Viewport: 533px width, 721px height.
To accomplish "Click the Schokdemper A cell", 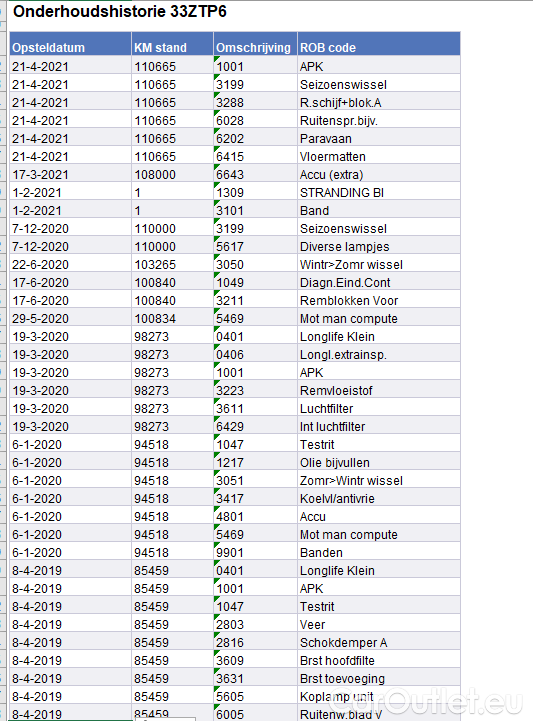I will tap(379, 642).
